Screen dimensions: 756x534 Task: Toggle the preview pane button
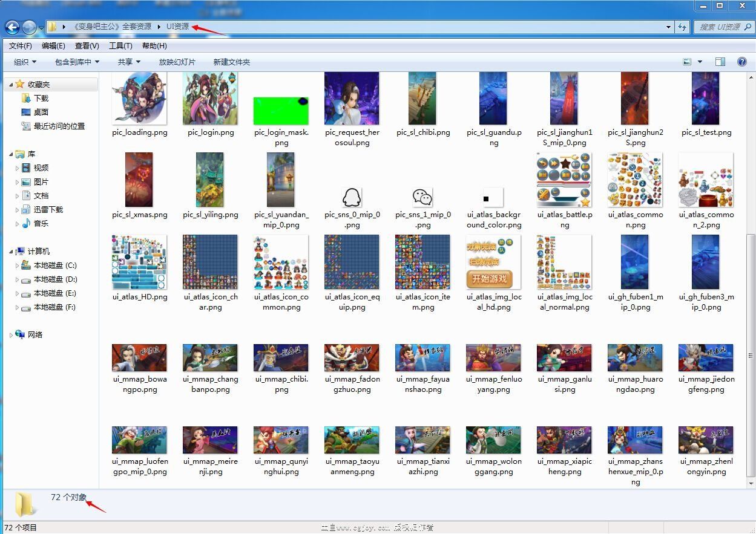coord(720,62)
